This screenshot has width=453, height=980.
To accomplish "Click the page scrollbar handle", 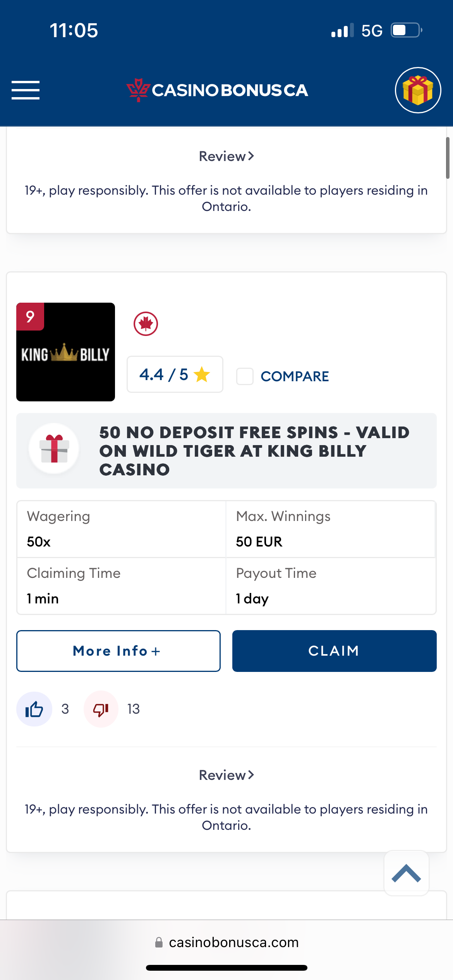I will pyautogui.click(x=447, y=158).
